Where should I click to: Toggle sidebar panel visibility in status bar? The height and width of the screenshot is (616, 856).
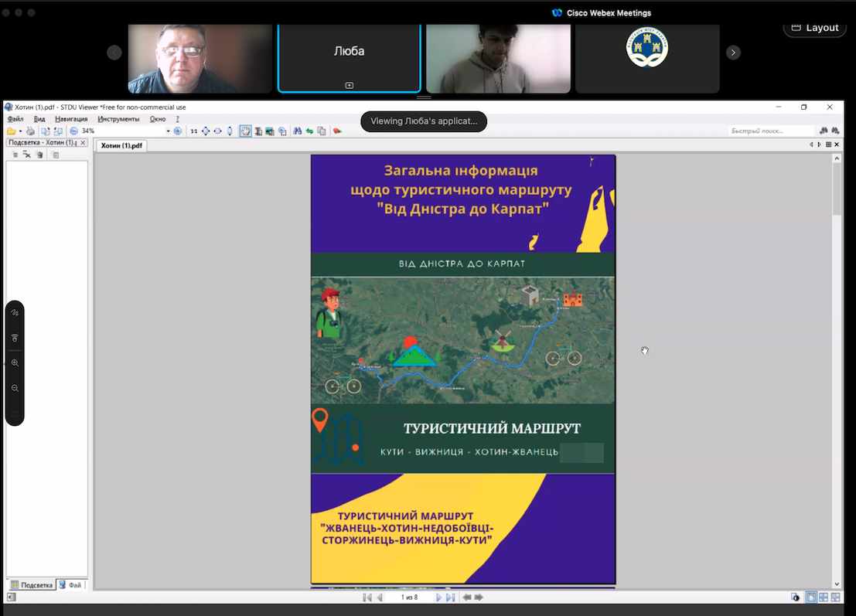click(x=11, y=597)
